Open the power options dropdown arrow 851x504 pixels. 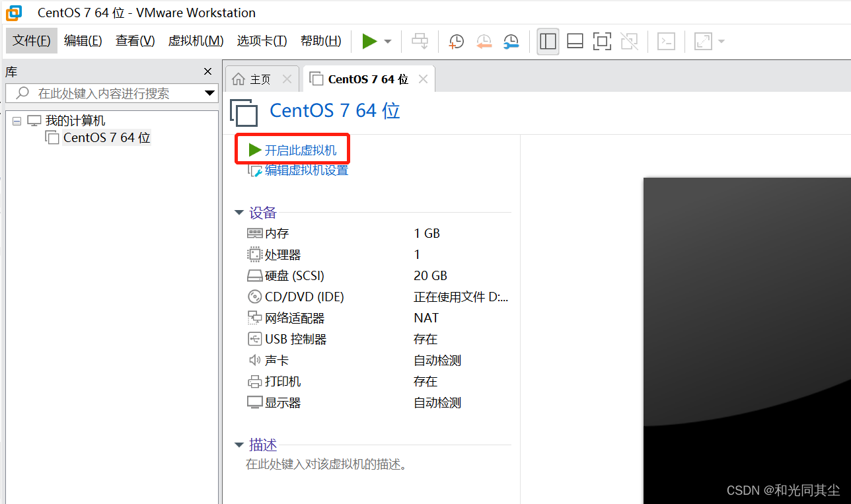(x=388, y=42)
